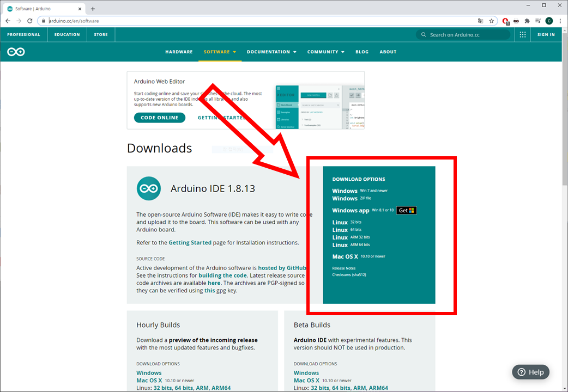The width and height of the screenshot is (568, 392).
Task: Reload the Arduino page
Action: pos(29,21)
